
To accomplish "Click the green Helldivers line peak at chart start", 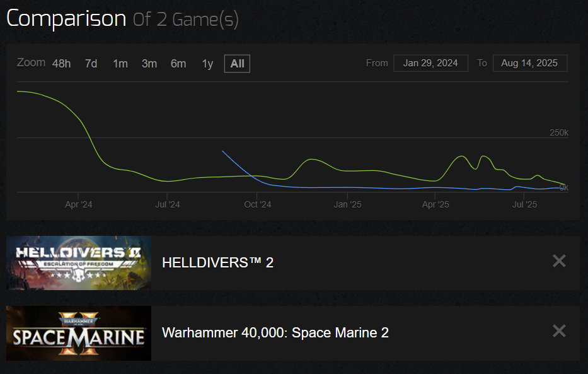I will [18, 91].
